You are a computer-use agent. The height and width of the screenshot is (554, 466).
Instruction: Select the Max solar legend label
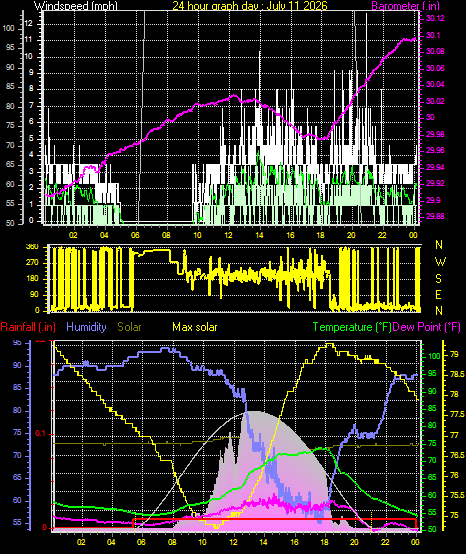(x=195, y=327)
